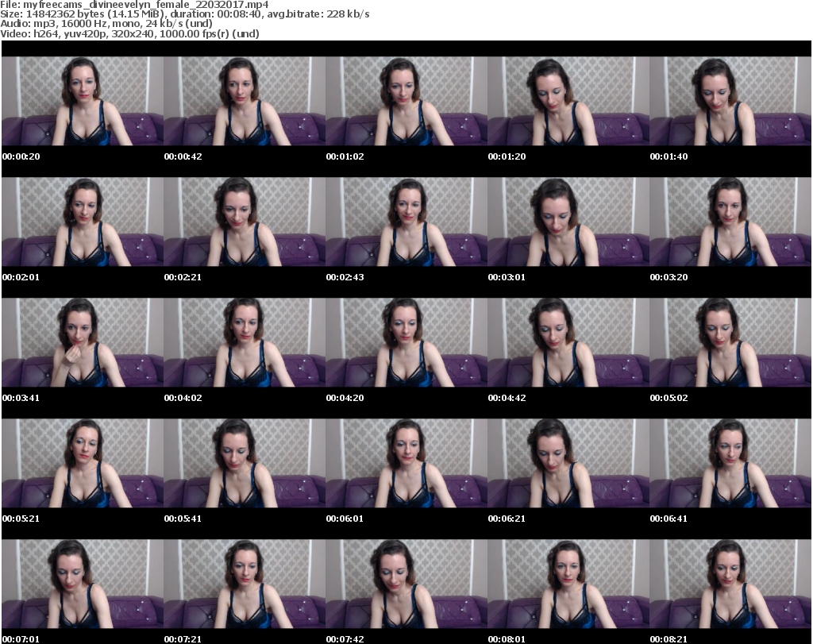Select the thumbnail above timestamp 00:07:21
This screenshot has width=813, height=644.
(245, 584)
